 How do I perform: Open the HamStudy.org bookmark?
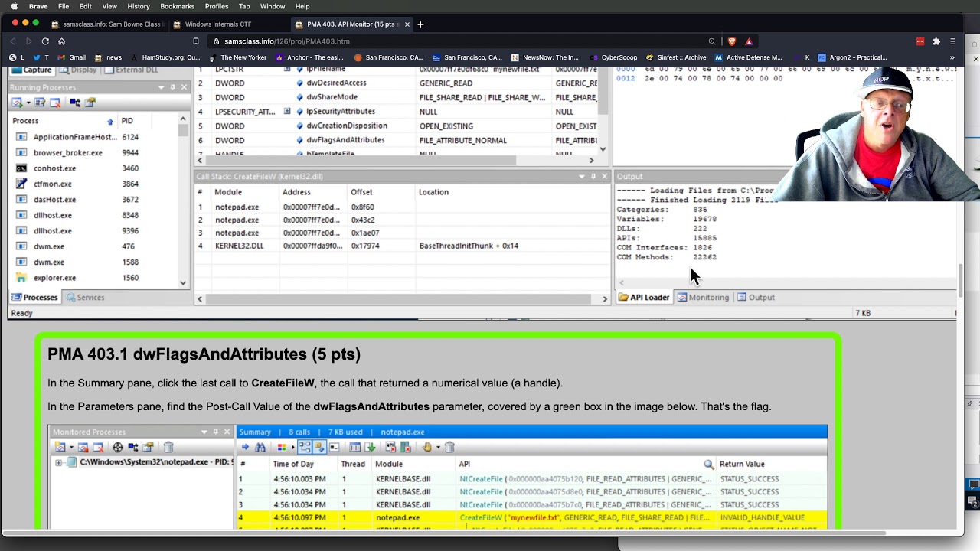165,57
